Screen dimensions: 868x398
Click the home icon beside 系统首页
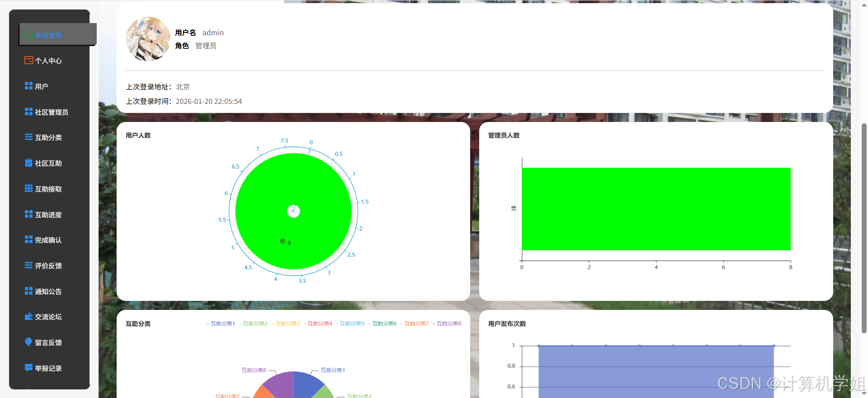click(x=28, y=35)
